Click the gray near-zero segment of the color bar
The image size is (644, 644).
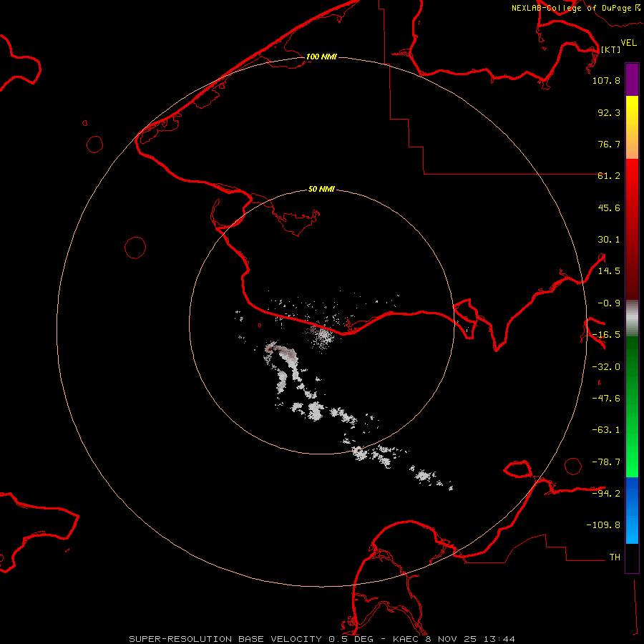tap(632, 318)
